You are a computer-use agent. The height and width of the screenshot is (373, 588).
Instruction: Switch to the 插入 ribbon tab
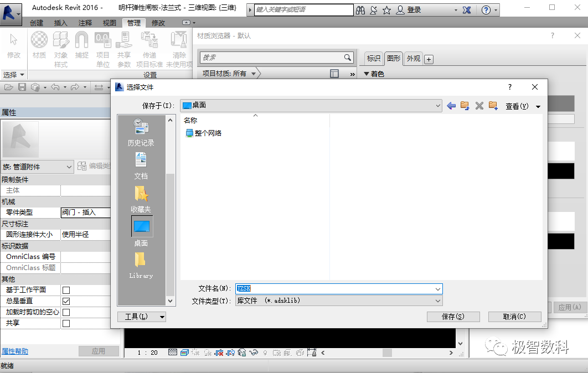click(61, 23)
